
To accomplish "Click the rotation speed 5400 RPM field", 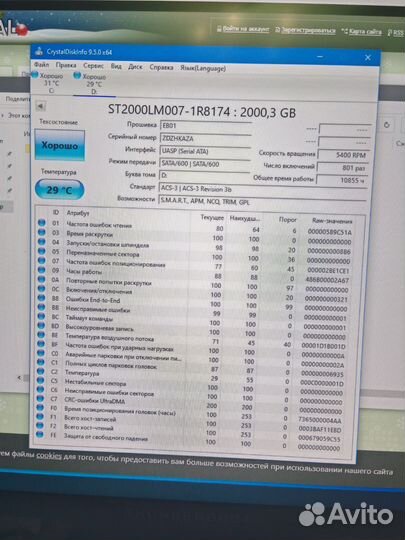I will tap(344, 155).
